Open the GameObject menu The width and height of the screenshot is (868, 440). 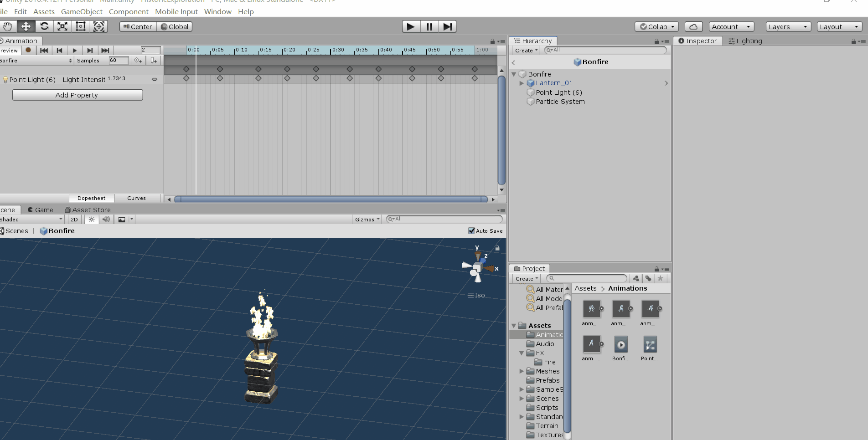tap(82, 11)
